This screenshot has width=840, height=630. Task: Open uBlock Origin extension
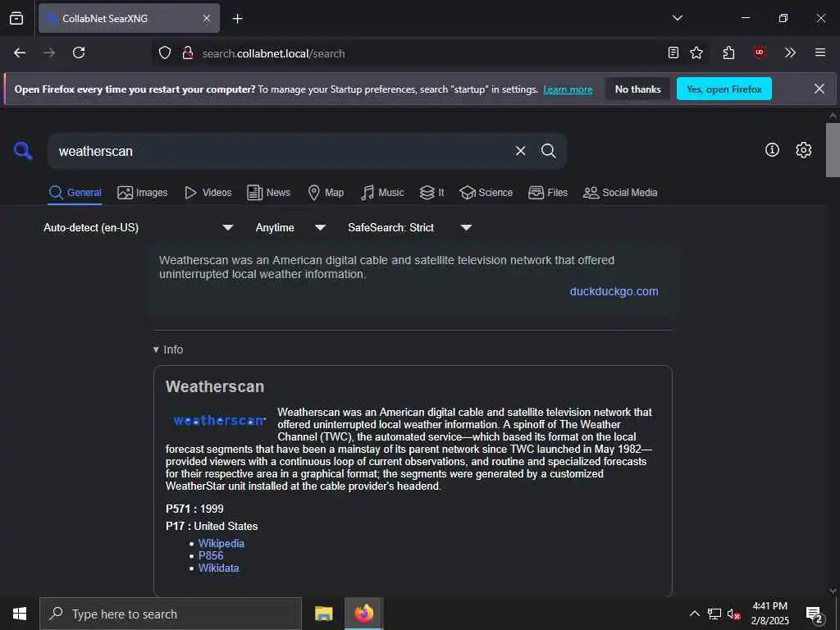pos(759,52)
